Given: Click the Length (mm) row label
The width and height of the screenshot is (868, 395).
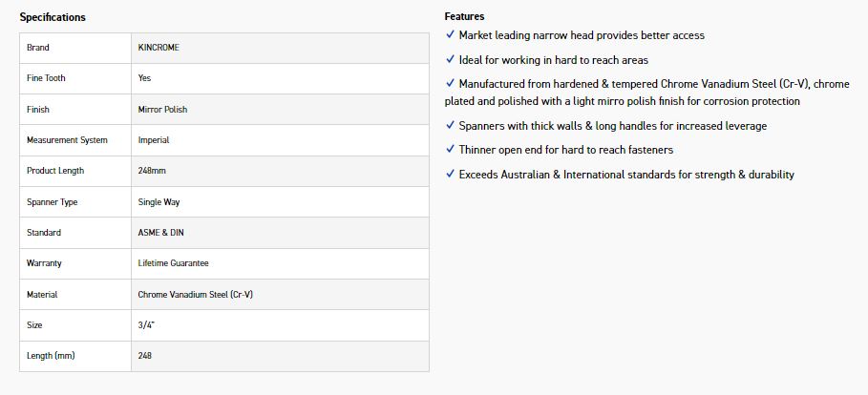Looking at the screenshot, I should [51, 356].
